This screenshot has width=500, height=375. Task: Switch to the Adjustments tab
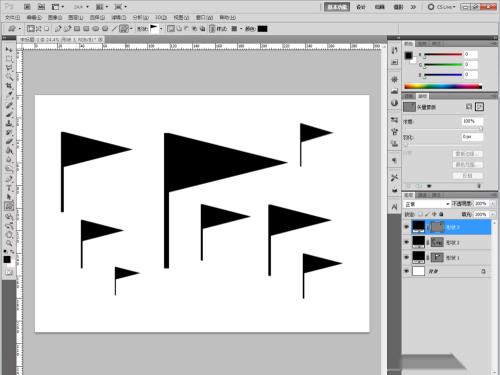(x=409, y=96)
